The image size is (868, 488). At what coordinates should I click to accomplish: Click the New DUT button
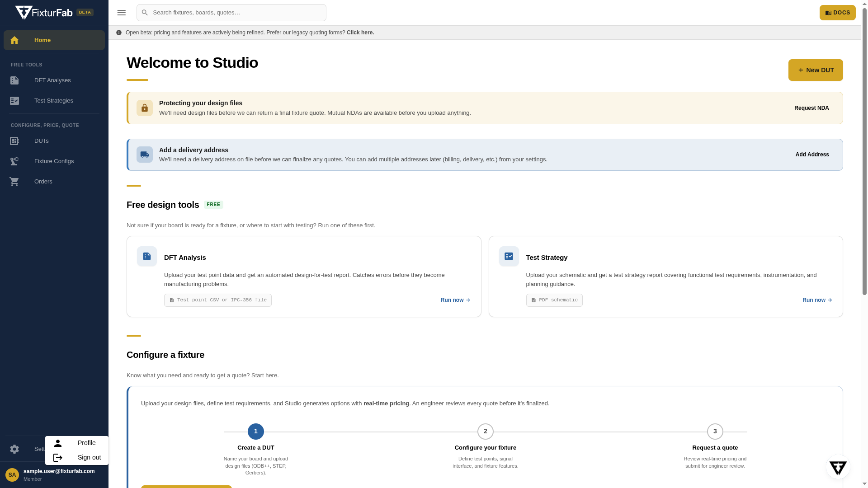816,70
